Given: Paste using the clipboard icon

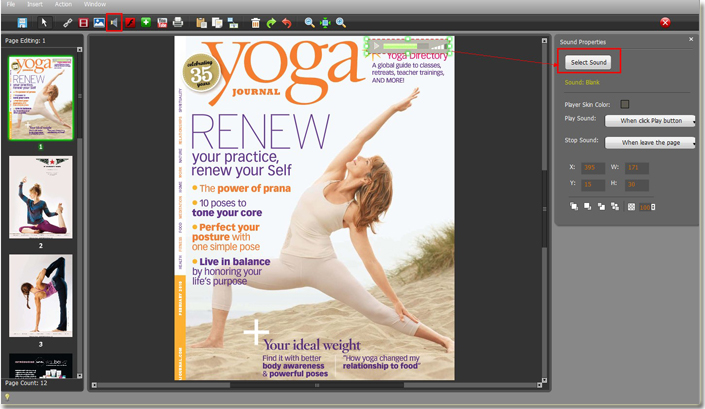Looking at the screenshot, I should click(201, 22).
